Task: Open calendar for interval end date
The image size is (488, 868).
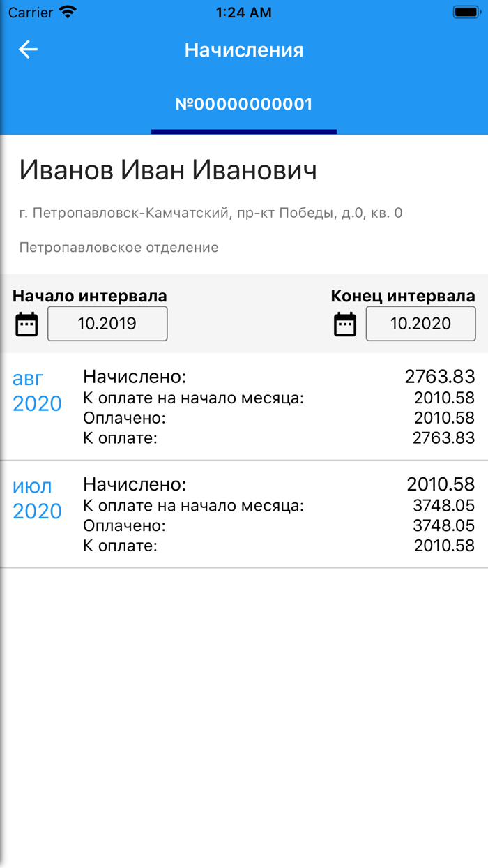Action: (344, 323)
